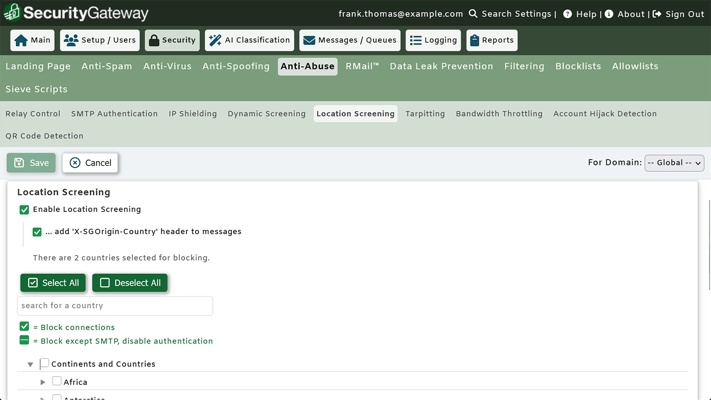Click the padlock icon on Security
This screenshot has height=400, width=711.
click(x=154, y=40)
